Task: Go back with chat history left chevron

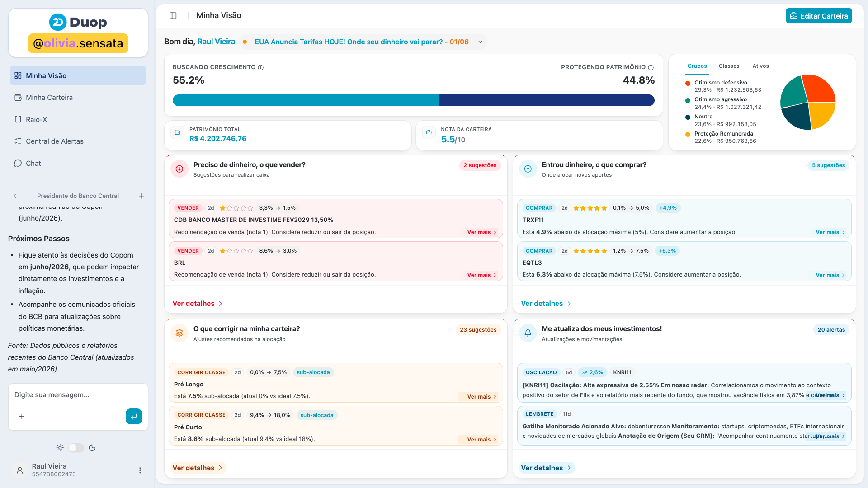Action: click(15, 196)
